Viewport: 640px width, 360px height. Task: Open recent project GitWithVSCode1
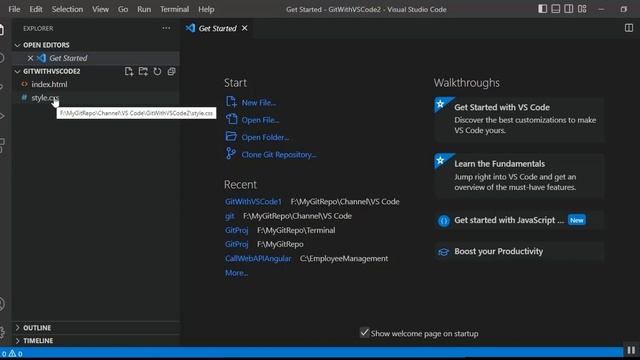253,202
